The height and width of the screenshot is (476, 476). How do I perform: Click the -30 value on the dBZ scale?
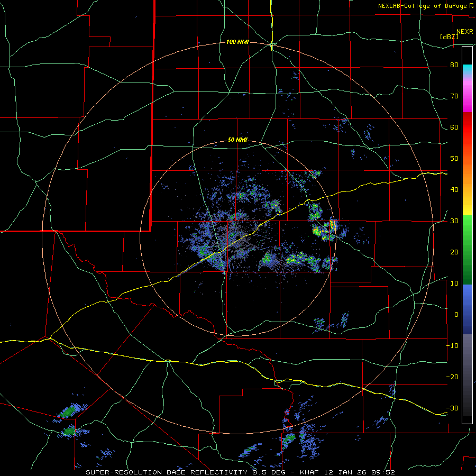click(452, 408)
